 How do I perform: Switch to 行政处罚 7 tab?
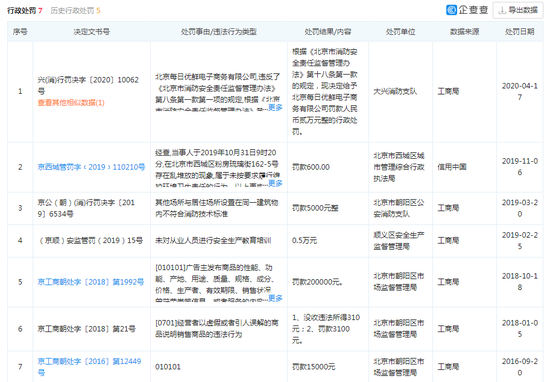pyautogui.click(x=25, y=11)
